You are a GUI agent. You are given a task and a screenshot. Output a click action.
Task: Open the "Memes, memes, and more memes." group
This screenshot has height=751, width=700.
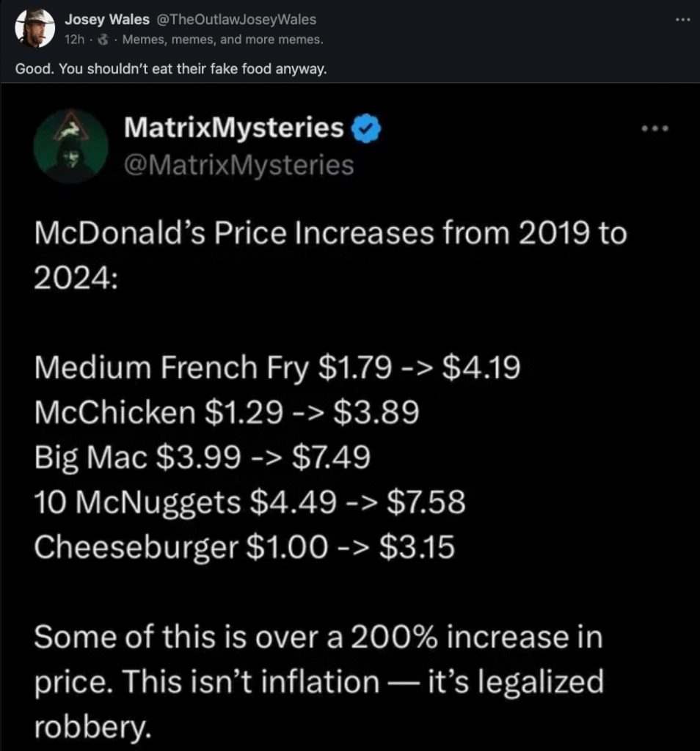pyautogui.click(x=222, y=40)
